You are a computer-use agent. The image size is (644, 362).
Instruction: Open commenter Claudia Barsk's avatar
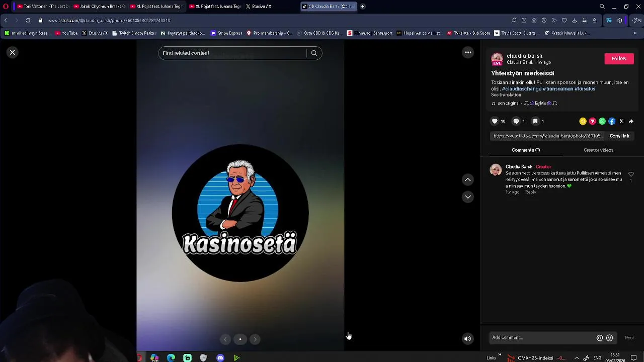point(496,169)
